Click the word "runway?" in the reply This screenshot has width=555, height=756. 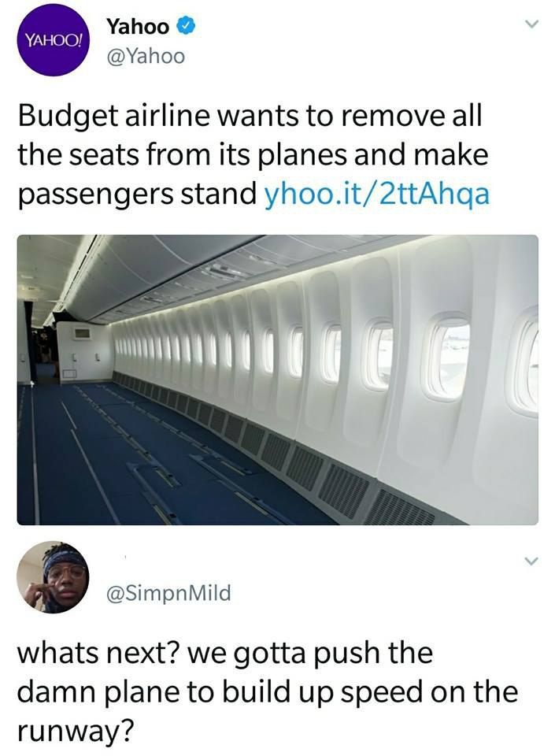click(76, 731)
